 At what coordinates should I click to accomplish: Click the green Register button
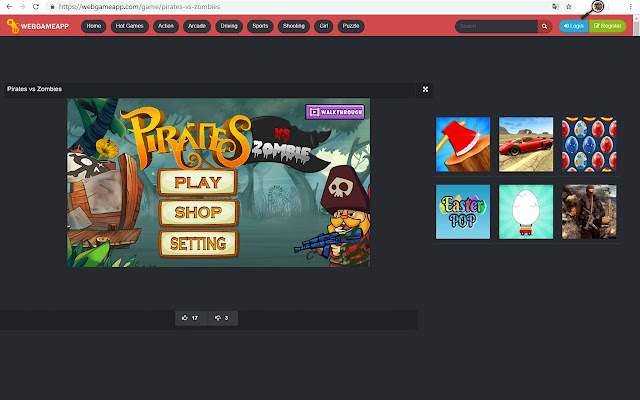click(607, 26)
